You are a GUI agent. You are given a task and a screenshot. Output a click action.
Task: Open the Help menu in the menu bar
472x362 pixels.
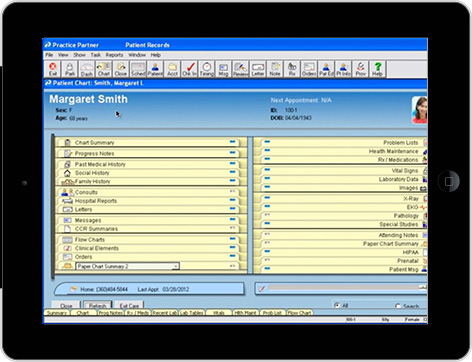coord(156,55)
